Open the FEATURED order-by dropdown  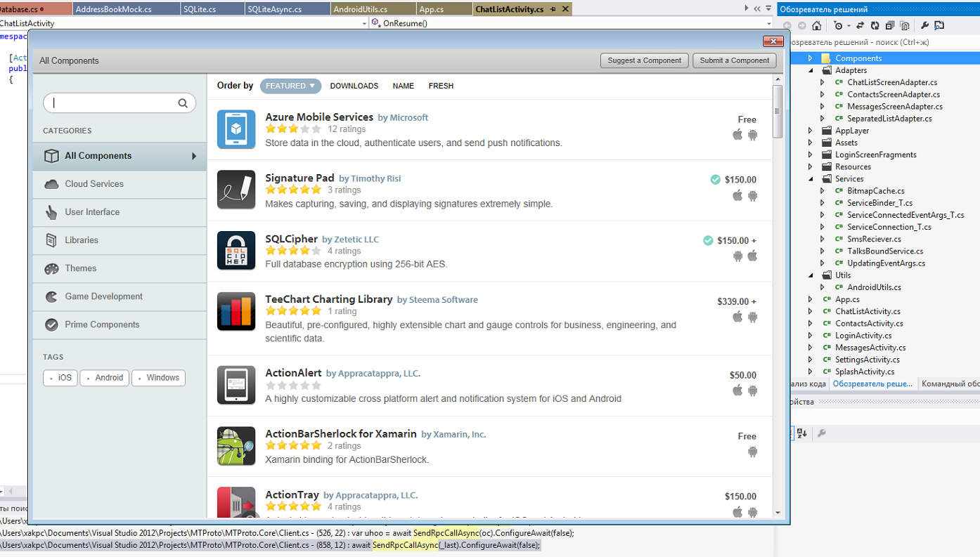tap(290, 86)
